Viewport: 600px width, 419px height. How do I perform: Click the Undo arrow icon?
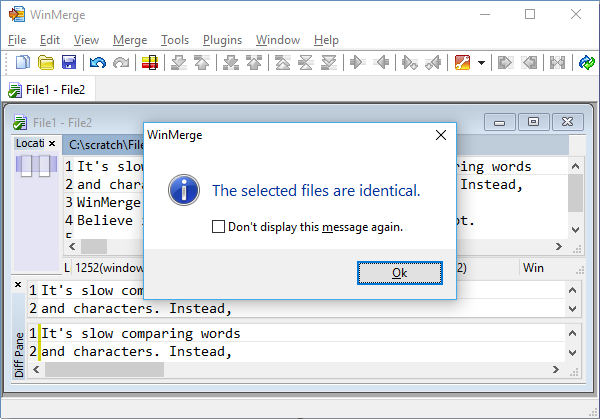[97, 63]
